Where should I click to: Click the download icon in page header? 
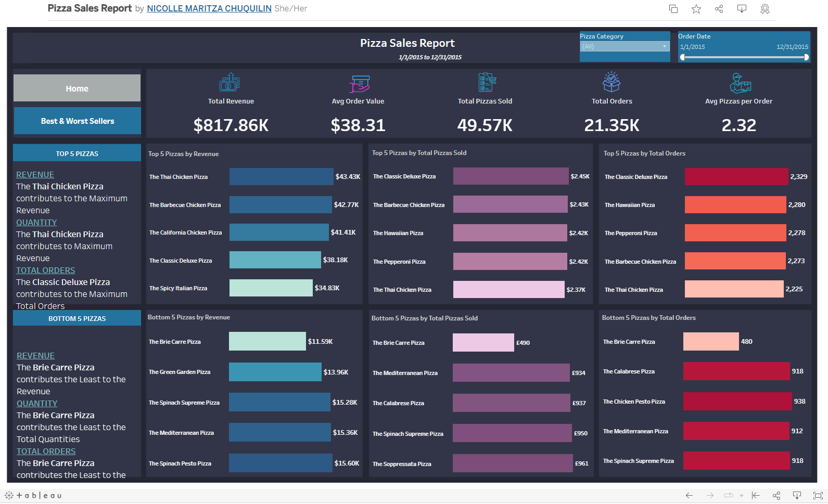click(742, 9)
